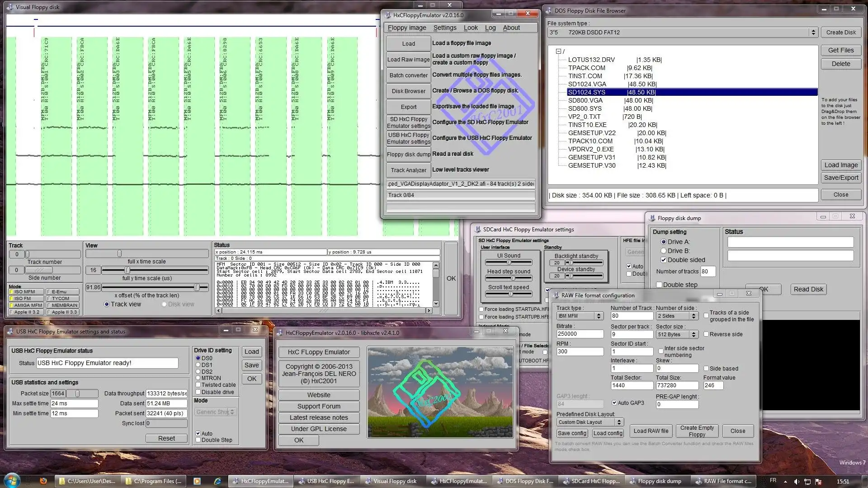The image size is (868, 488).
Task: Click Read Disk button in Floppy disk dump
Action: (x=810, y=289)
